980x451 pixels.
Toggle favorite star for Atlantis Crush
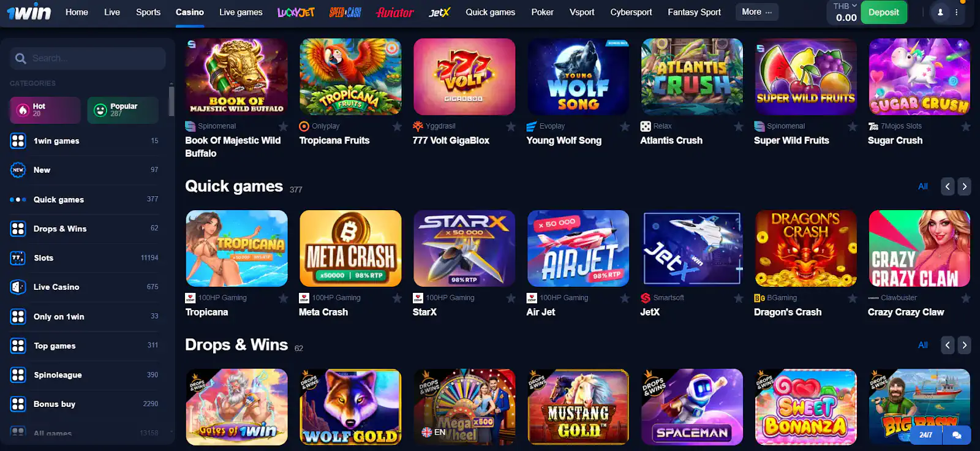click(x=739, y=126)
